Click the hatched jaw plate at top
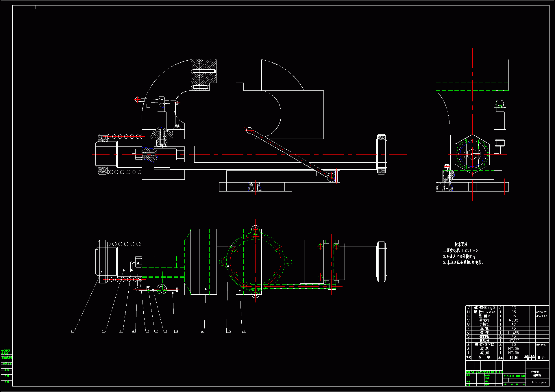555x392 pixels. coord(204,75)
